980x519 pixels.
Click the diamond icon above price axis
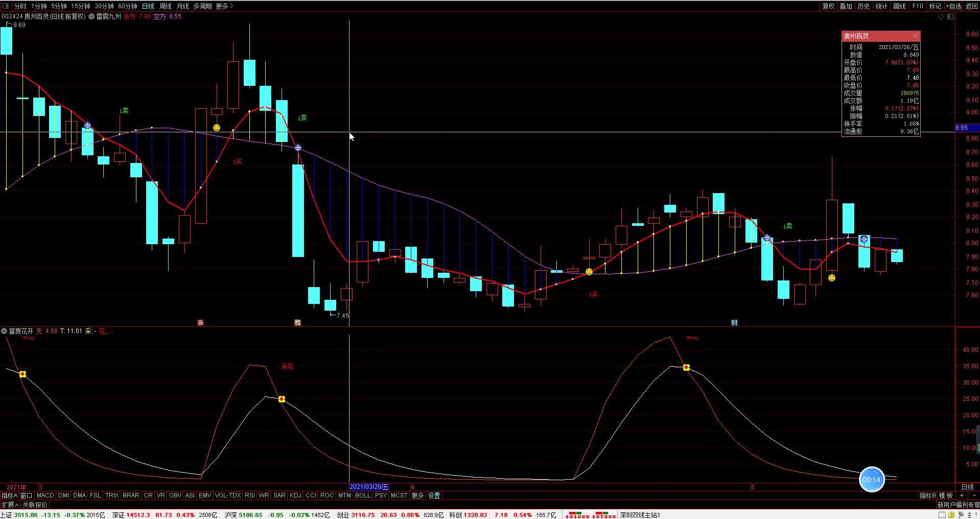(x=941, y=17)
